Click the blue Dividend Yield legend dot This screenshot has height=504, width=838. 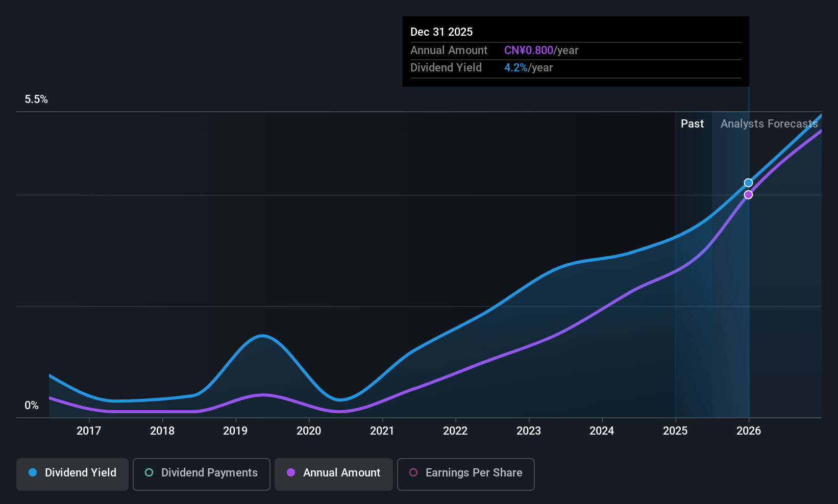click(33, 472)
